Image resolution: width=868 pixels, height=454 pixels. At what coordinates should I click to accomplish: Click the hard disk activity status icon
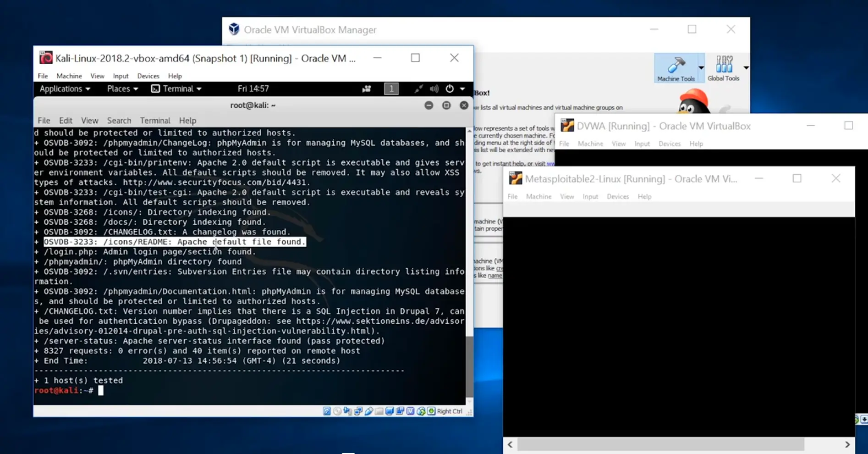[x=327, y=411]
